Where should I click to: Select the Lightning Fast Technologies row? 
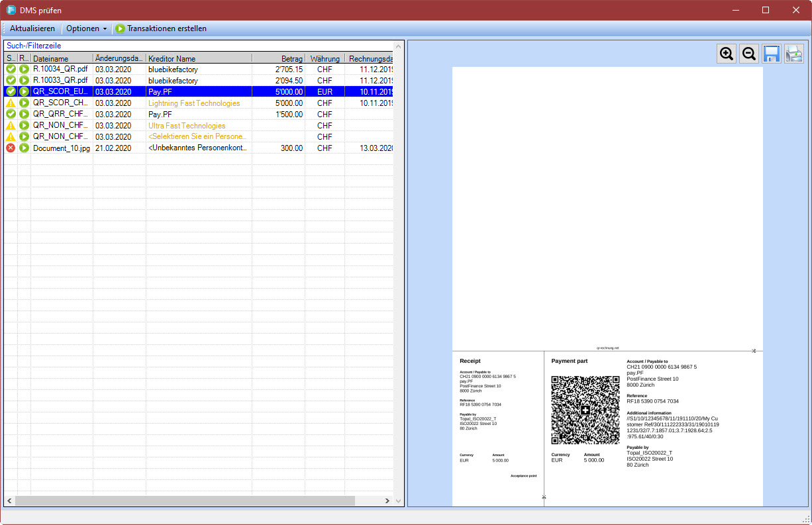click(194, 103)
